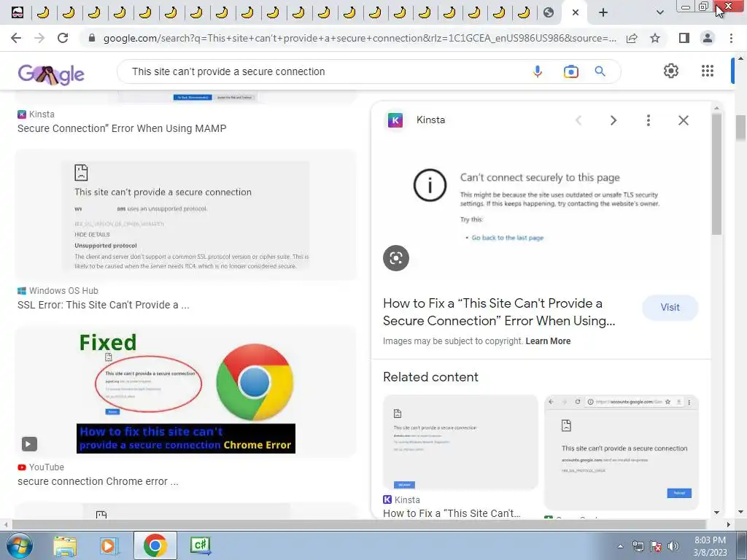747x560 pixels.
Task: Open the Windows OS Hub SSL Error result
Action: (104, 305)
